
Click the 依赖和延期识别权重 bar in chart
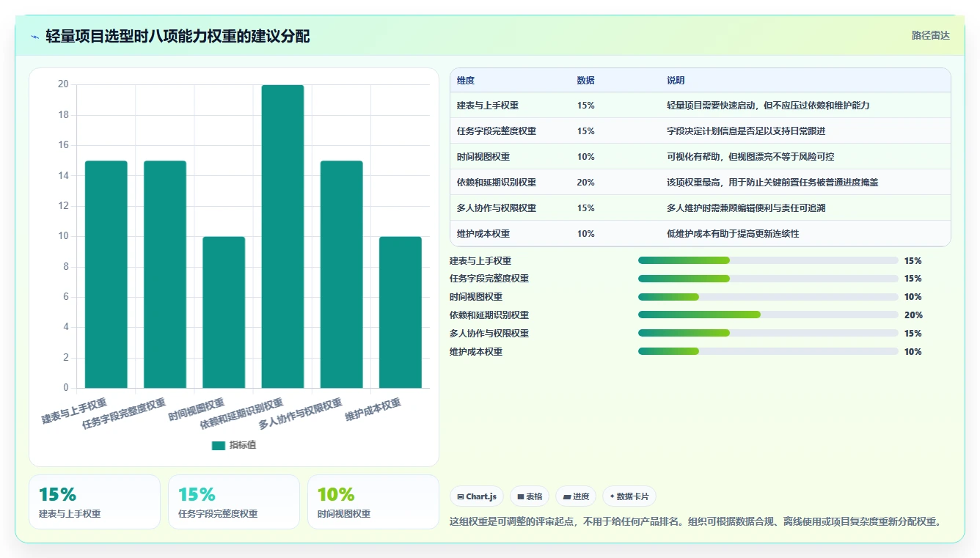click(282, 236)
